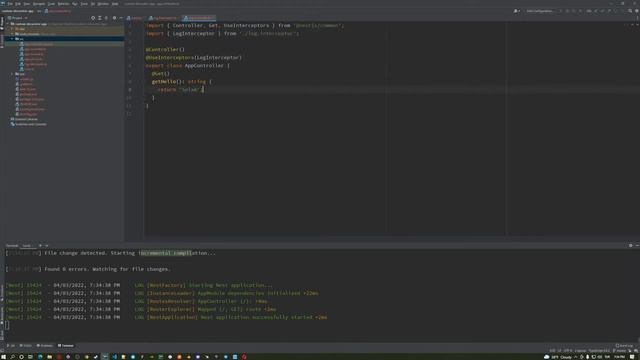Switch to the second editor tab
This screenshot has height=360, width=640.
(x=162, y=18)
